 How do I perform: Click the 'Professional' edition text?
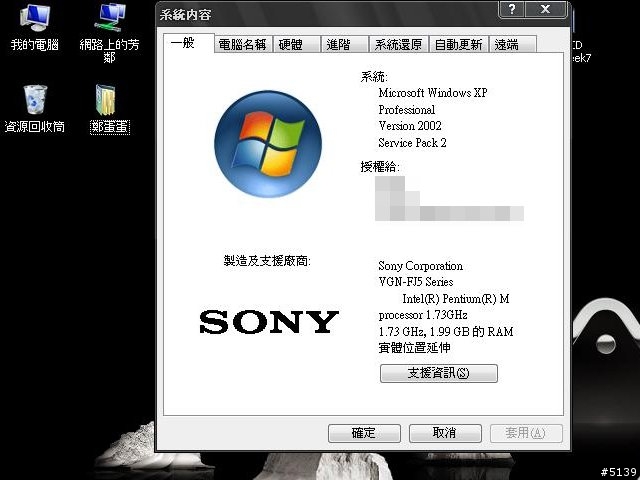point(407,110)
